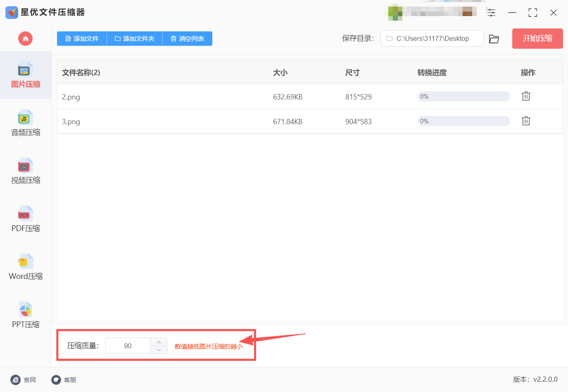Click the 转换进度 column header
The image size is (568, 392).
pos(432,73)
